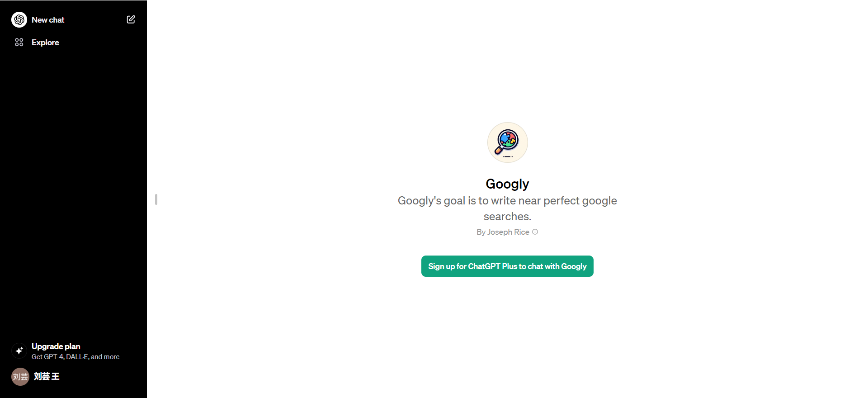Collapse the sidebar using the edge handle
The image size is (868, 398).
[156, 199]
